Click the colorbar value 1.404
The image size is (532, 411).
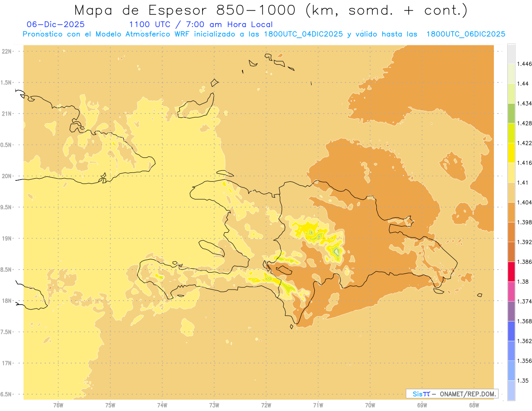click(x=525, y=202)
